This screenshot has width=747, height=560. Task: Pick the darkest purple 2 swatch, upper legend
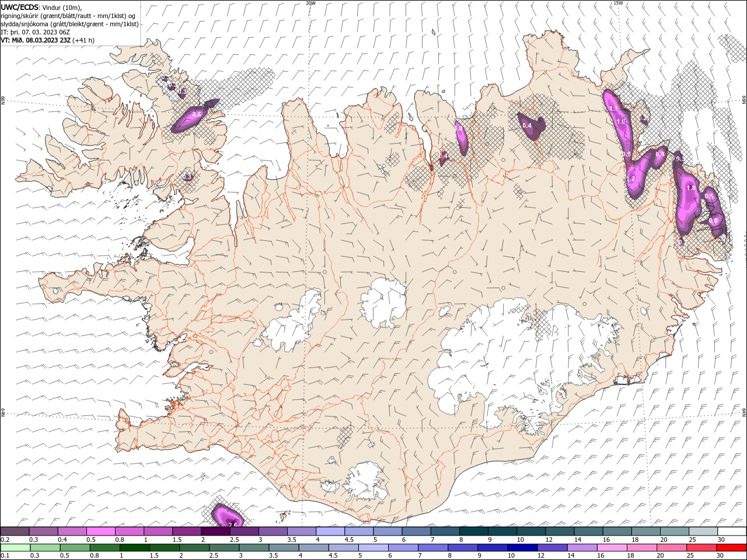tap(215, 531)
